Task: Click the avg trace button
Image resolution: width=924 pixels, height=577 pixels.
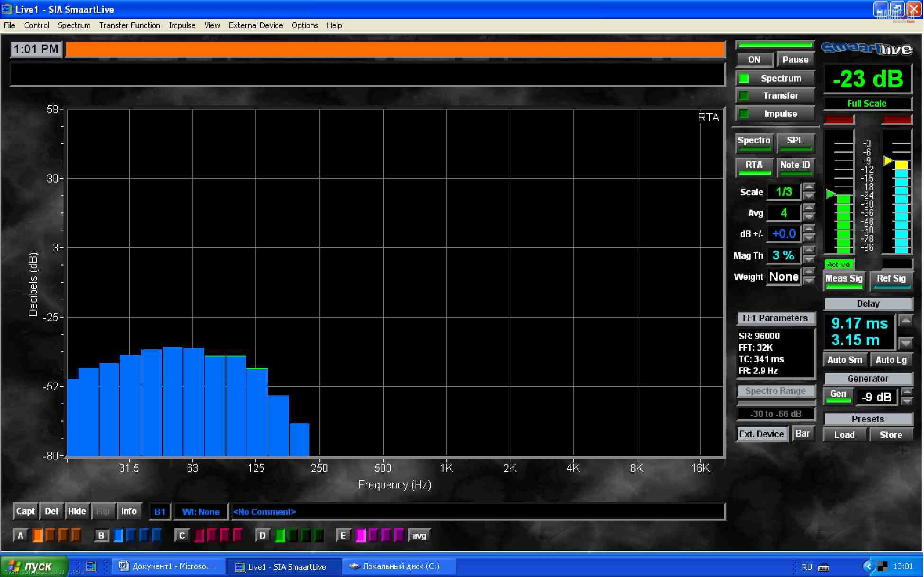Action: click(x=419, y=536)
